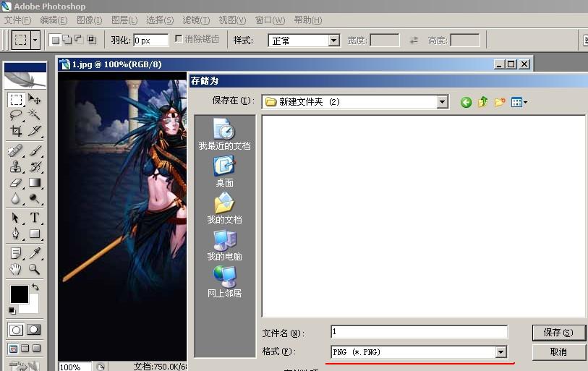The height and width of the screenshot is (371, 588).
Task: Select the History Brush tool
Action: point(35,166)
